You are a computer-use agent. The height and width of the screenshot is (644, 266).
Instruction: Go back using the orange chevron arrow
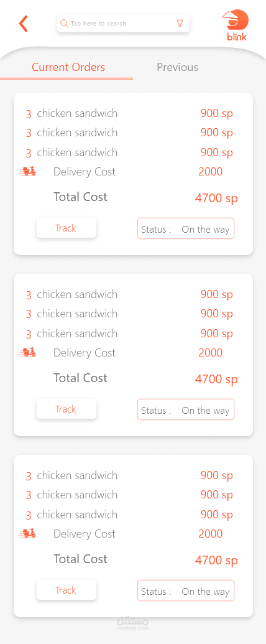click(x=24, y=24)
